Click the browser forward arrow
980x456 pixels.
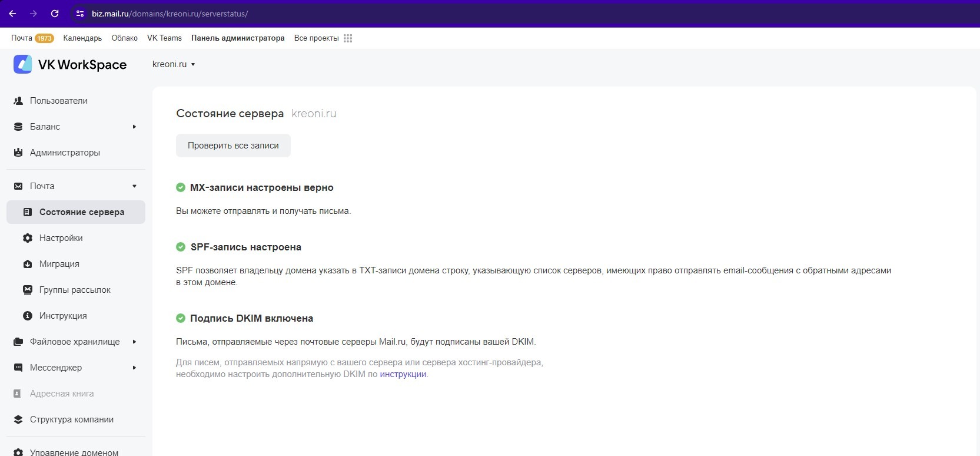[34, 14]
